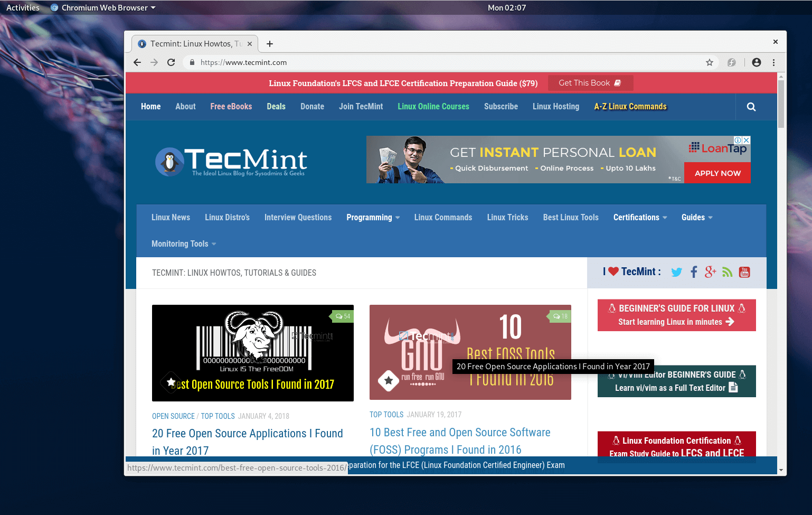Click the site search magnifier icon
The width and height of the screenshot is (812, 515).
click(751, 107)
